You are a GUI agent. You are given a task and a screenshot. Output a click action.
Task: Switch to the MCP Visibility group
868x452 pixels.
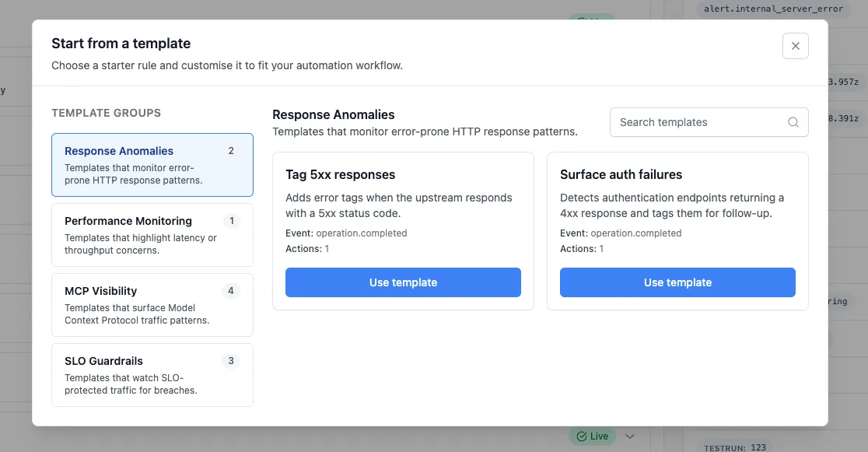coord(152,304)
